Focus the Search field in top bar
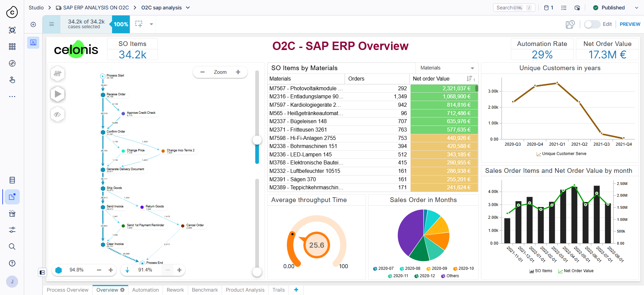Viewport: 644px width, 295px height. 514,8
